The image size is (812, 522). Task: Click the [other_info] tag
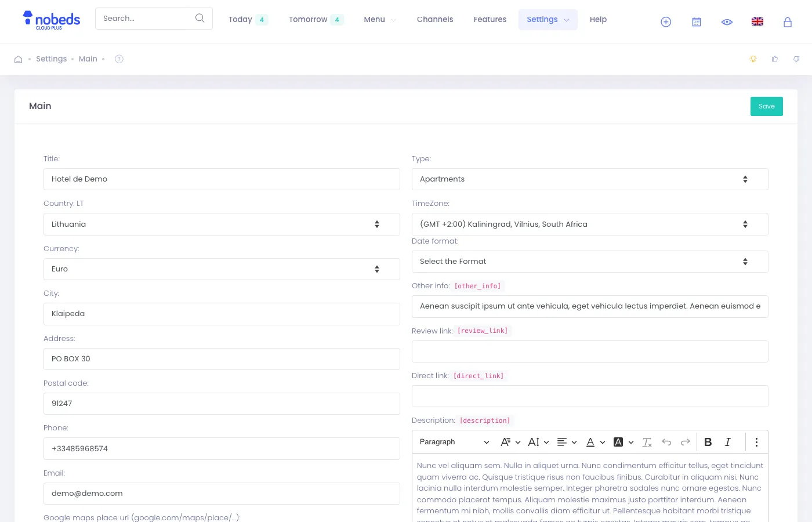(x=477, y=286)
